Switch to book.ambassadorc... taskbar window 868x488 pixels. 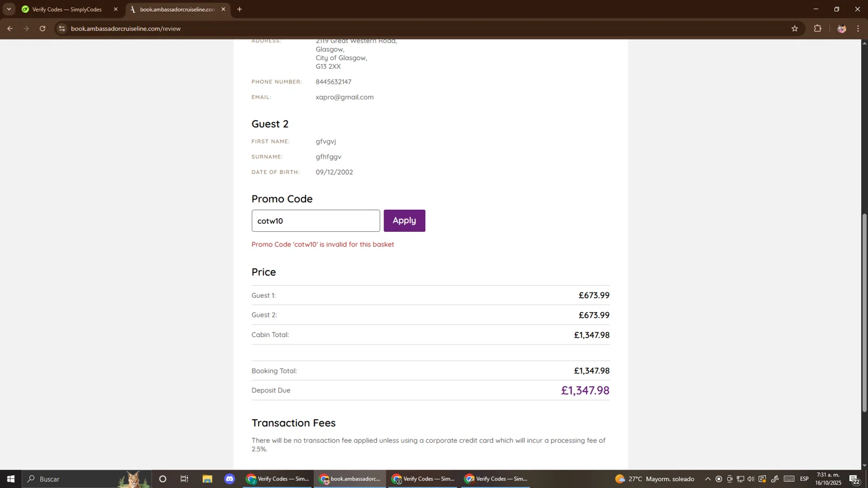pos(350,479)
